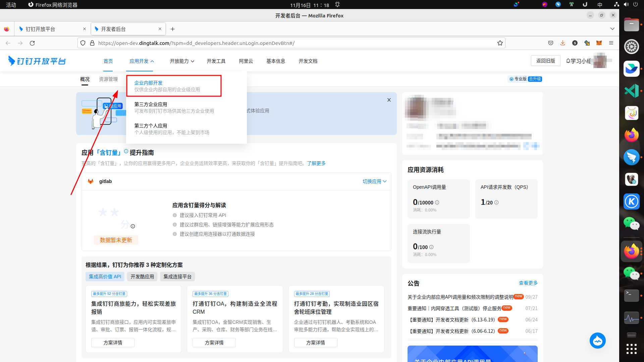644x362 pixels.
Task: Click the site security lock icon
Action: [x=92, y=43]
